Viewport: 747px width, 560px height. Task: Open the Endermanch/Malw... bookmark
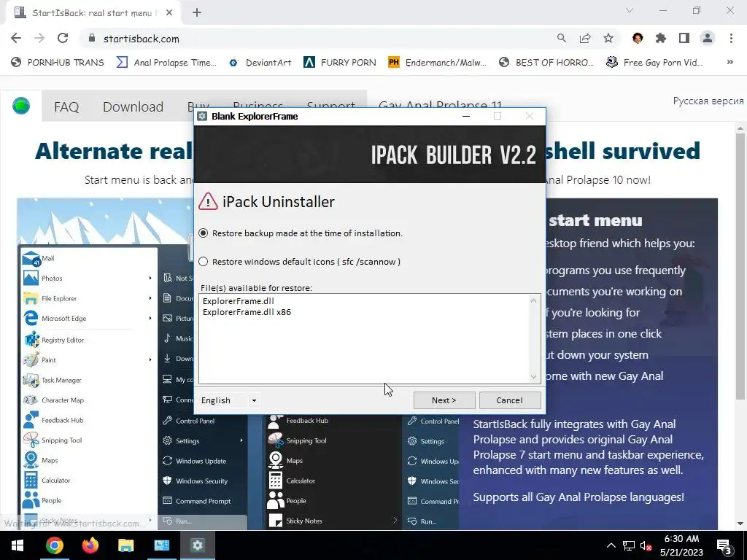pyautogui.click(x=438, y=63)
